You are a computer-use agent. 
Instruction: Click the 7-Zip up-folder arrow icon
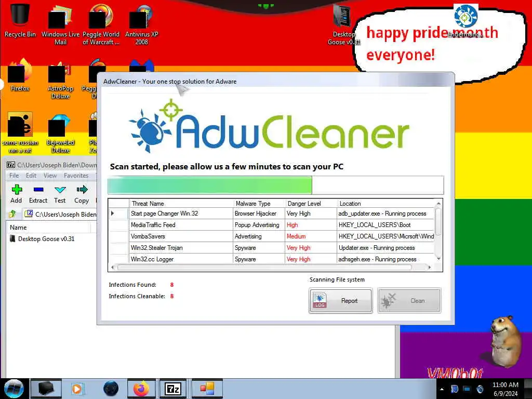coord(12,214)
